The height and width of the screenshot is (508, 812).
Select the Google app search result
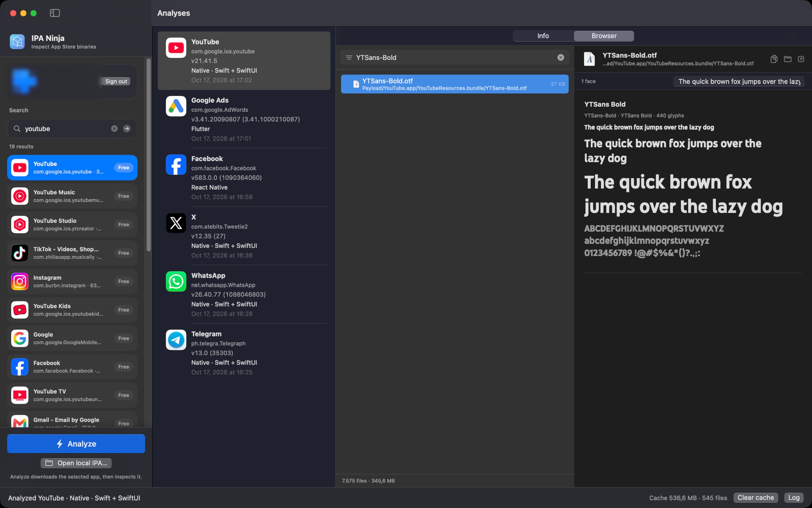(x=72, y=338)
